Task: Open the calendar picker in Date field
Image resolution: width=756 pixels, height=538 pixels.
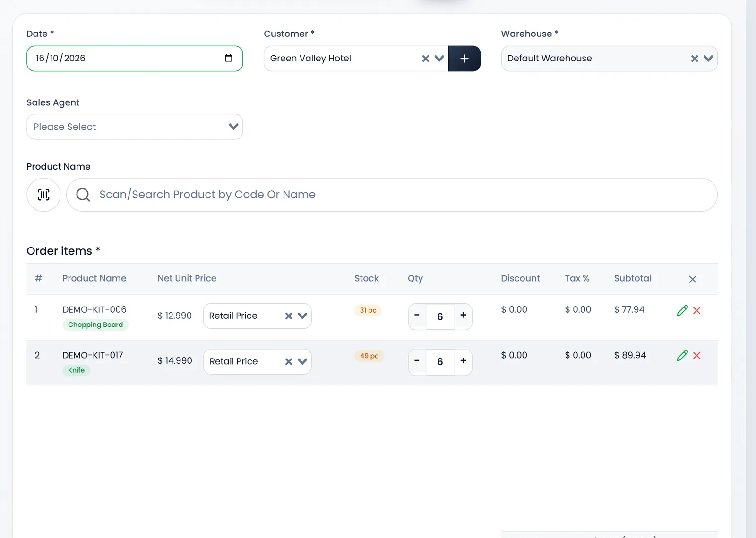Action: tap(228, 58)
